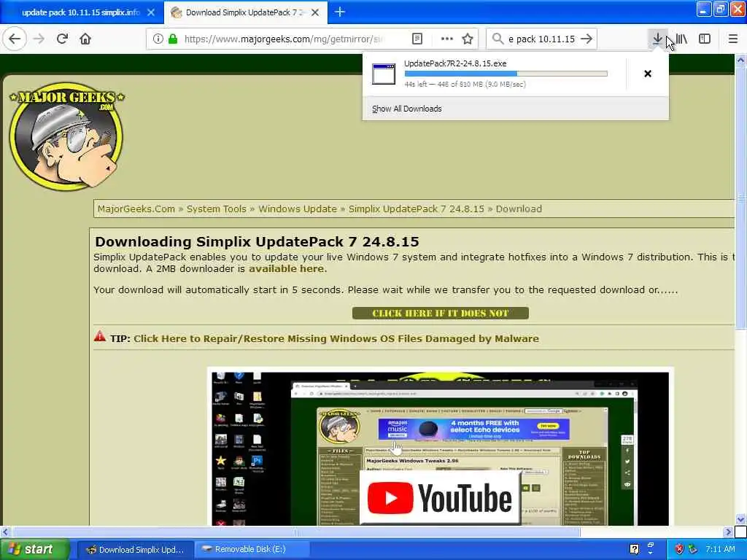Click the green secure padlock icon
747x560 pixels.
pyautogui.click(x=173, y=39)
